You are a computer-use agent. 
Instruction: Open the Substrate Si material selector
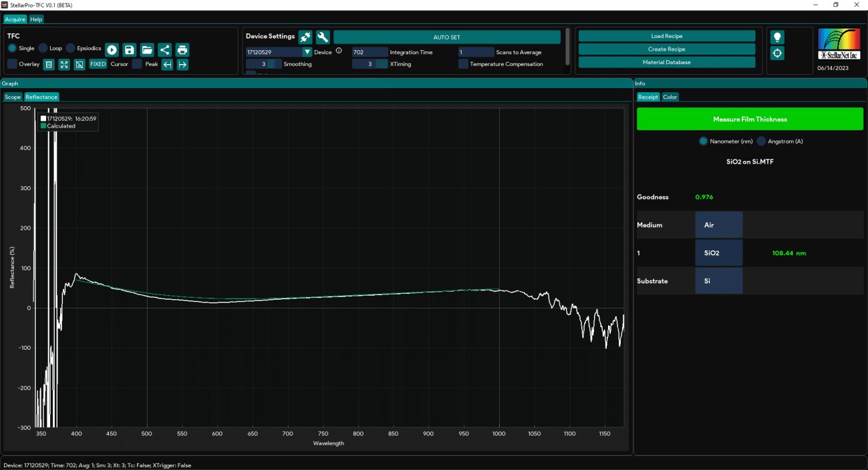pos(718,281)
